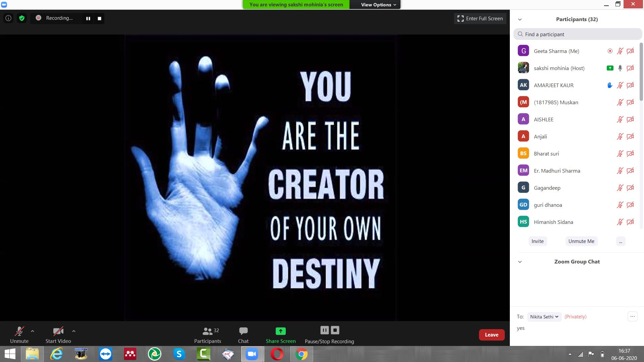Stop recording in bottom toolbar

point(335,330)
